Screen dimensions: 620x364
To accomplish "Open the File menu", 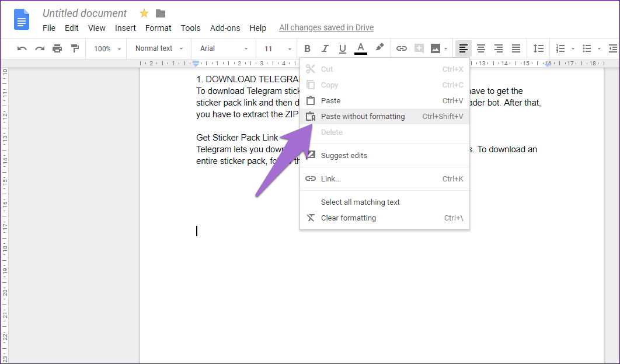I will (x=49, y=28).
